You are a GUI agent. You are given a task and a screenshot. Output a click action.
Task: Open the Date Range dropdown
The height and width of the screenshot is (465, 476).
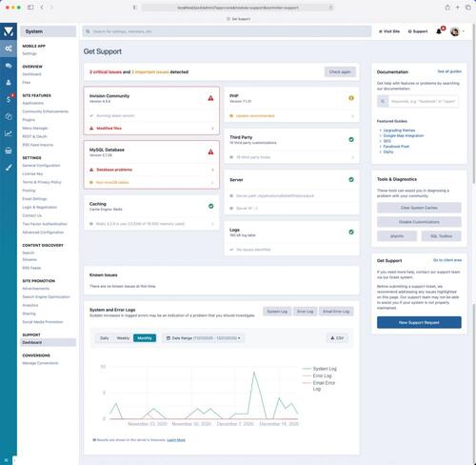[x=204, y=338]
